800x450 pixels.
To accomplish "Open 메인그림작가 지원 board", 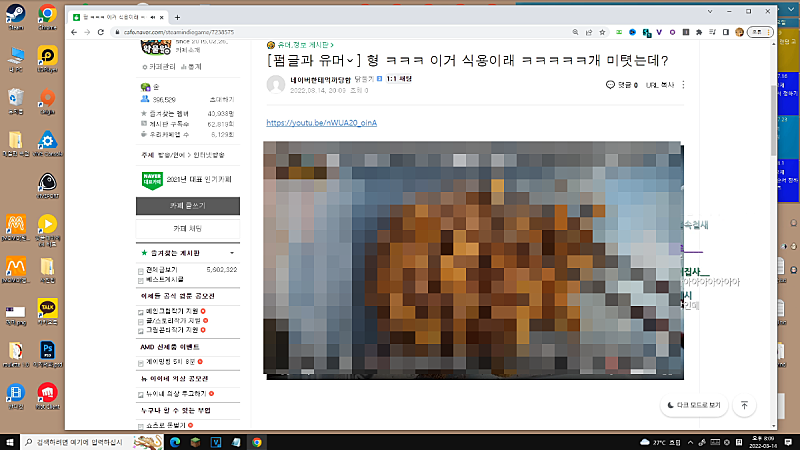I will [x=172, y=311].
